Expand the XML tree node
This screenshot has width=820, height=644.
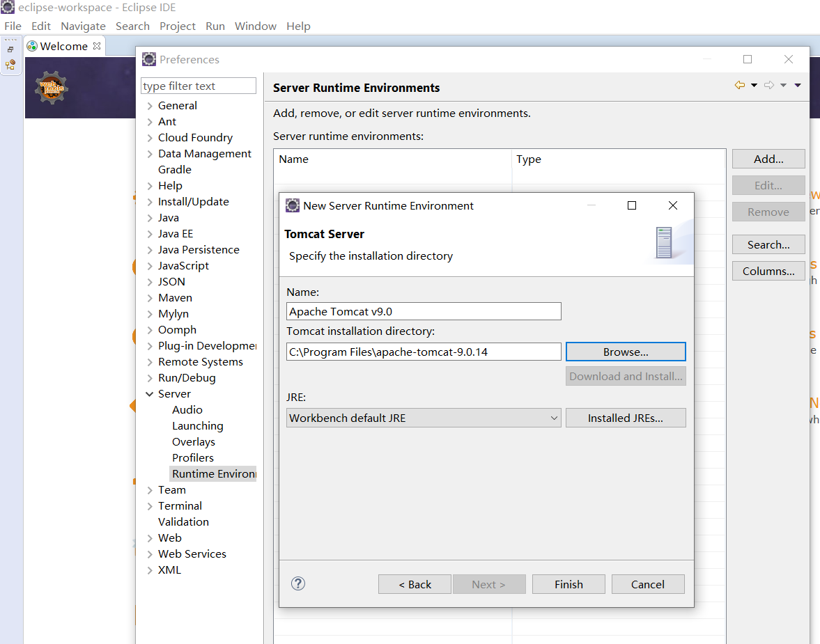[150, 570]
